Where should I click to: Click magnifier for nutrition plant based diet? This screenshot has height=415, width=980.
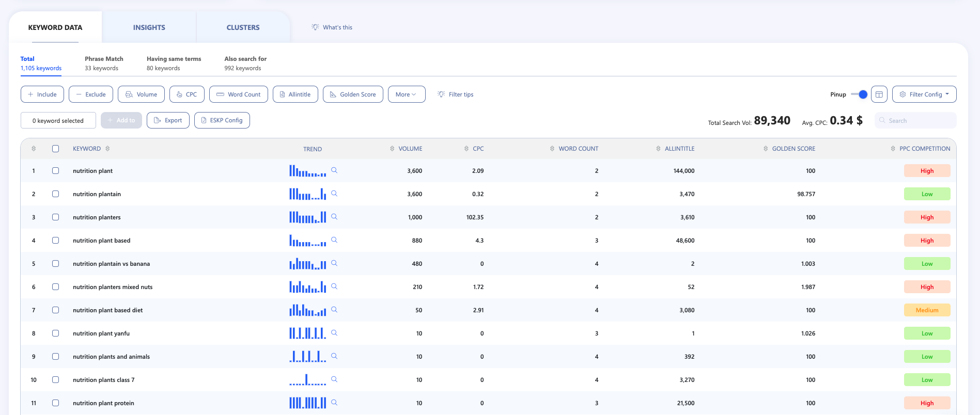(x=334, y=310)
